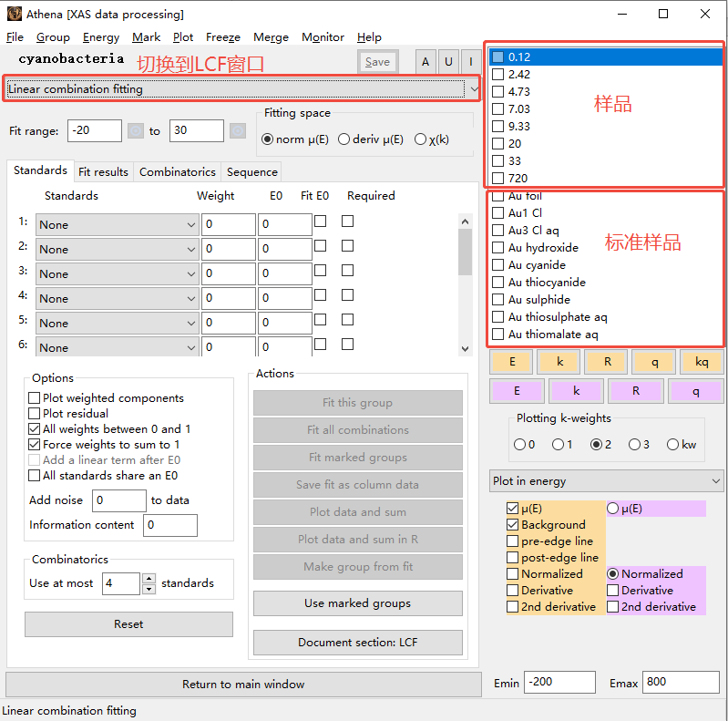This screenshot has height=721, width=728.
Task: Click the purple R plot button
Action: [635, 391]
